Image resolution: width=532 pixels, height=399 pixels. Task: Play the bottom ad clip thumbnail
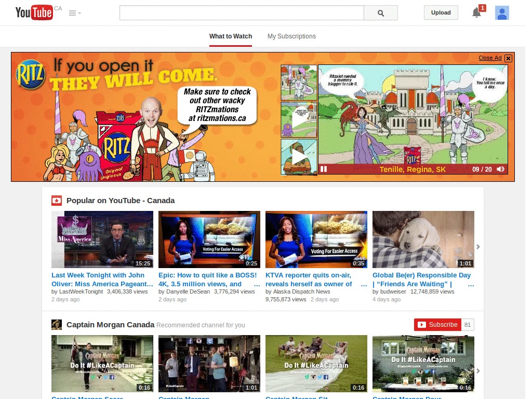click(x=299, y=157)
